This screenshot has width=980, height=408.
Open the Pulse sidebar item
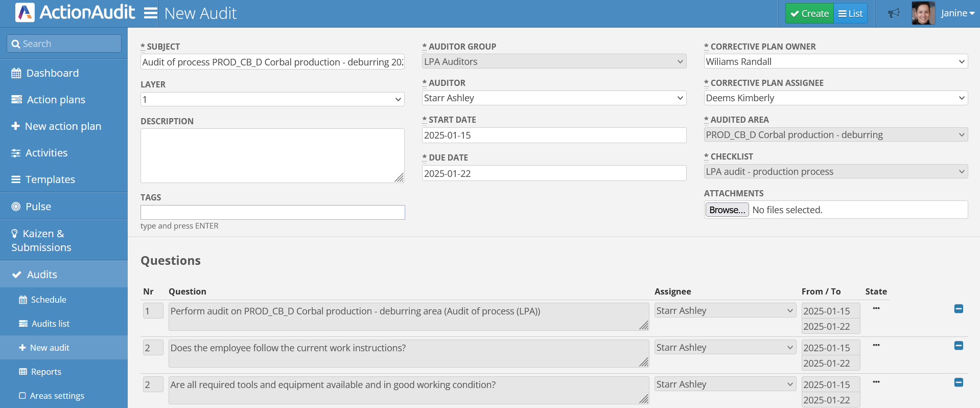(38, 207)
